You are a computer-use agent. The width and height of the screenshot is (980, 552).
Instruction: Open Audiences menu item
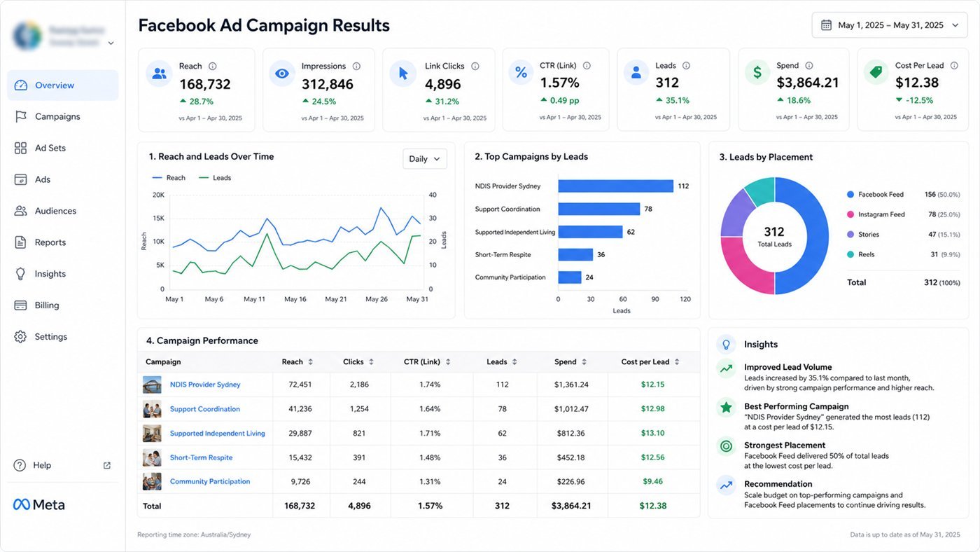(63, 211)
